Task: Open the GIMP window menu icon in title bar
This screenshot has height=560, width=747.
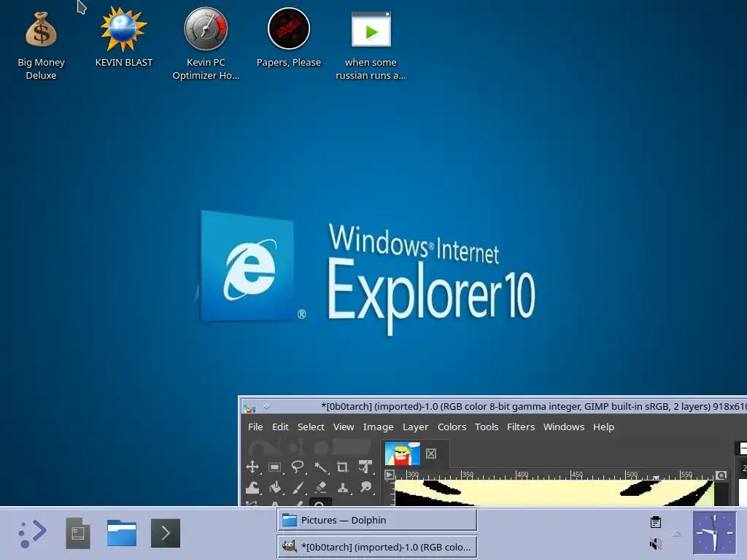Action: (249, 407)
